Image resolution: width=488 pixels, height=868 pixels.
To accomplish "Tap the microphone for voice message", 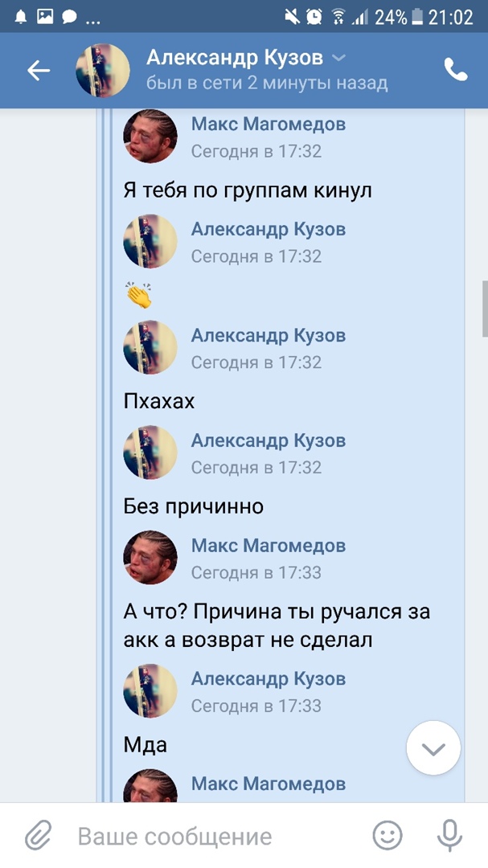I will coord(449,835).
